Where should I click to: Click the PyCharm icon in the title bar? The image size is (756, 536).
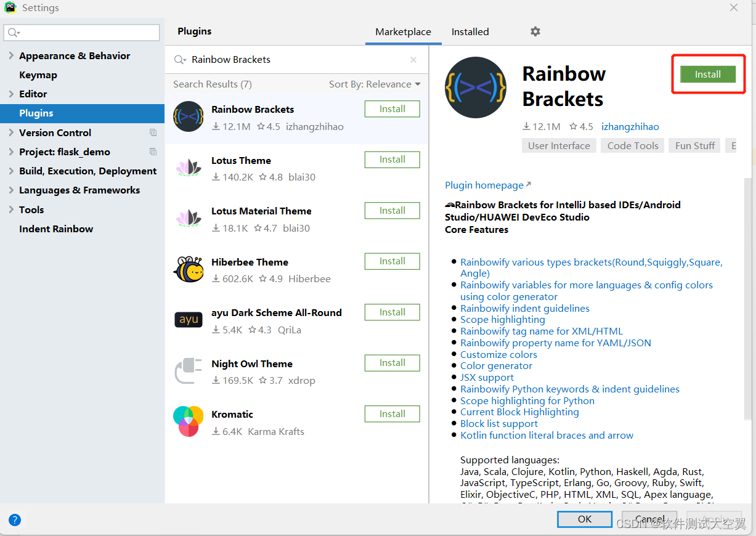[10, 8]
